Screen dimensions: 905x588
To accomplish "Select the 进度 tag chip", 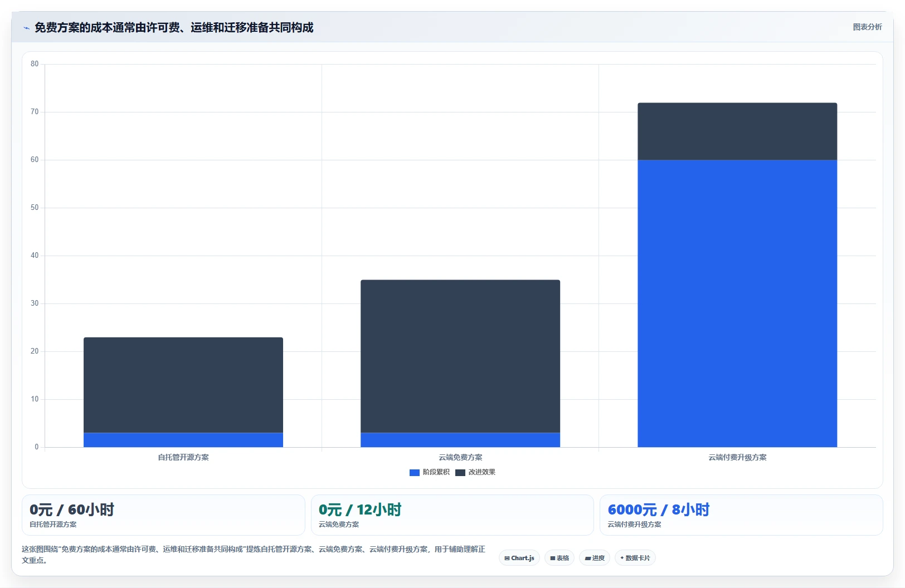I will [595, 558].
